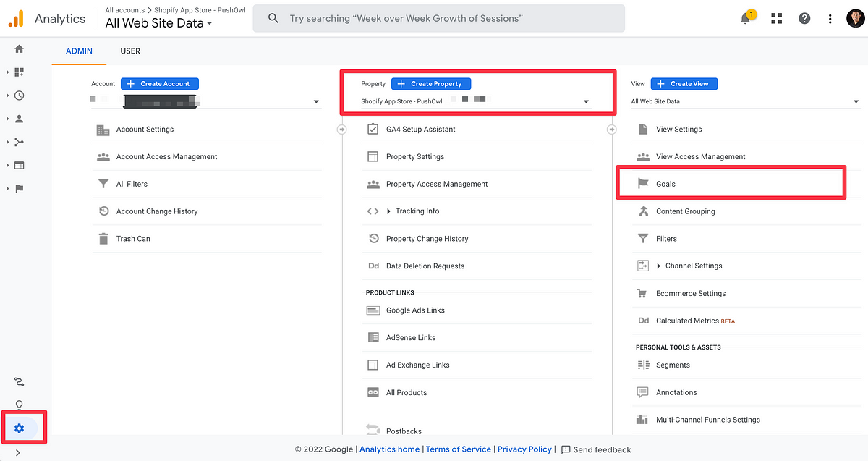Image resolution: width=868 pixels, height=461 pixels.
Task: Open Acquisition branching icon in sidebar
Action: 19,142
